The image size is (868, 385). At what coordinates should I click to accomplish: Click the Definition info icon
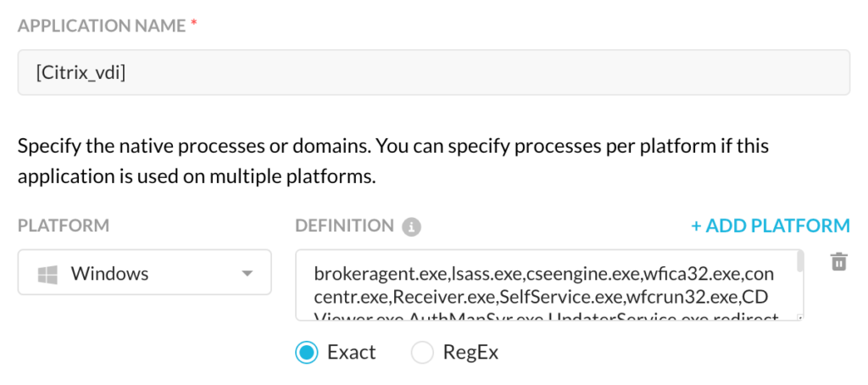click(411, 226)
